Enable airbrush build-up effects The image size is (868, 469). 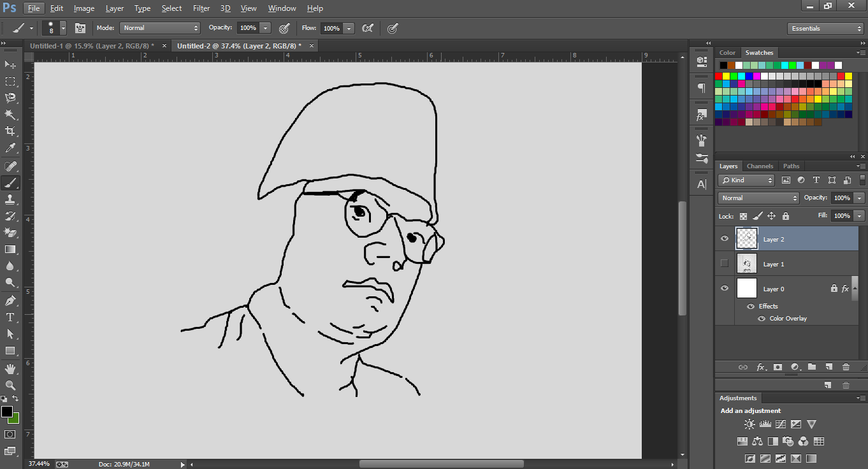pos(367,28)
